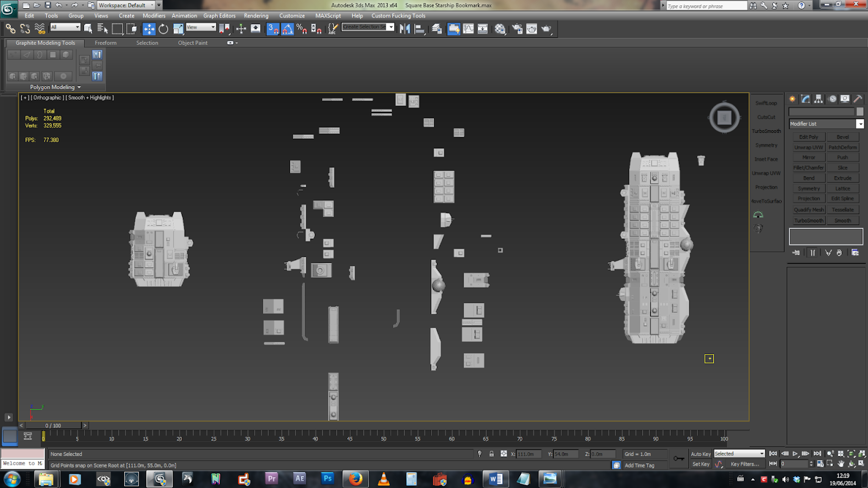The image size is (868, 488).
Task: Open the MAXScript menu
Action: pos(328,16)
